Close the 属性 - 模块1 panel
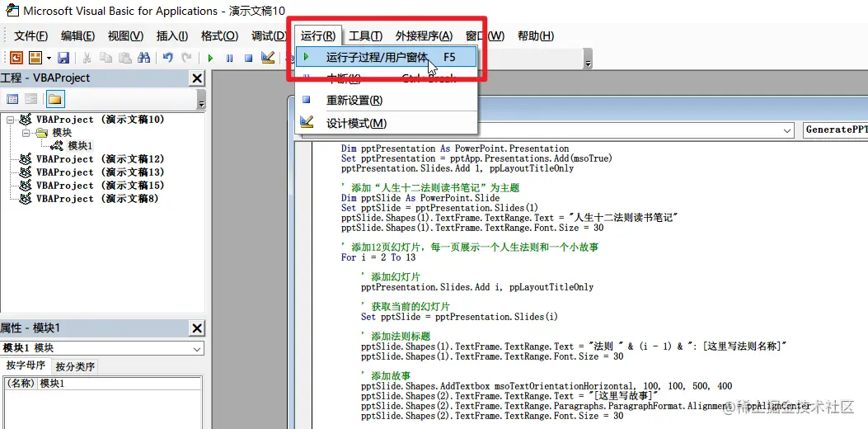868x429 pixels. (197, 328)
